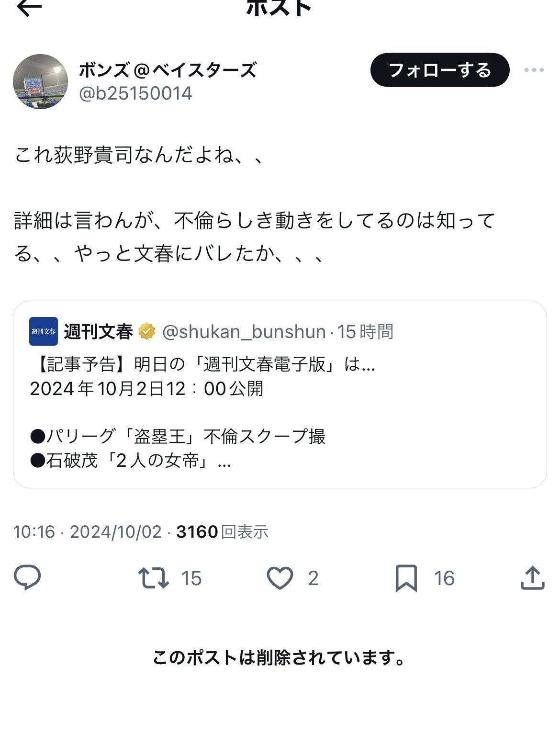This screenshot has height=745, width=560.
Task: Open the poster's profile avatar
Action: (x=40, y=81)
